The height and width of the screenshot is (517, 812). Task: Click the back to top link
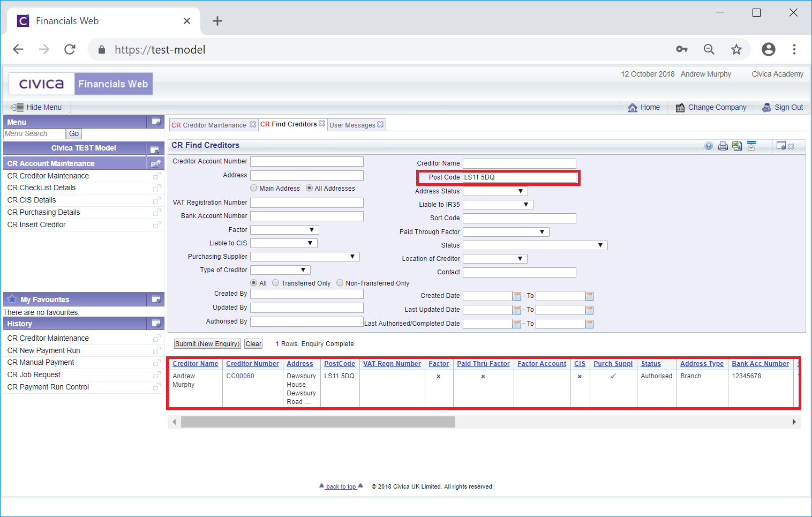pos(341,486)
